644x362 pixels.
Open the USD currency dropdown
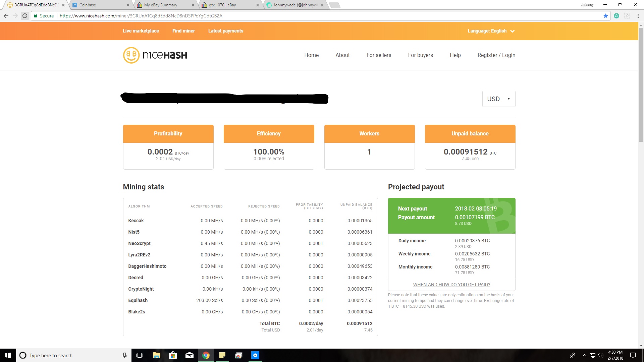point(498,99)
